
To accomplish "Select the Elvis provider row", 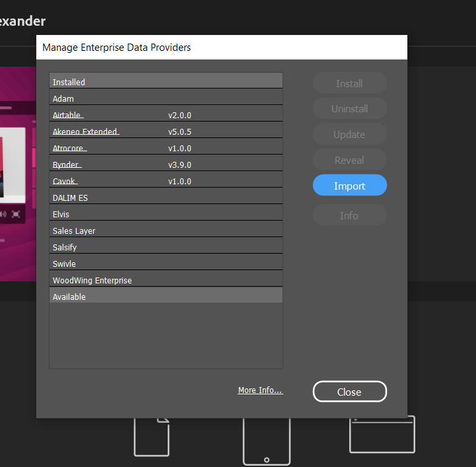I will pos(166,213).
